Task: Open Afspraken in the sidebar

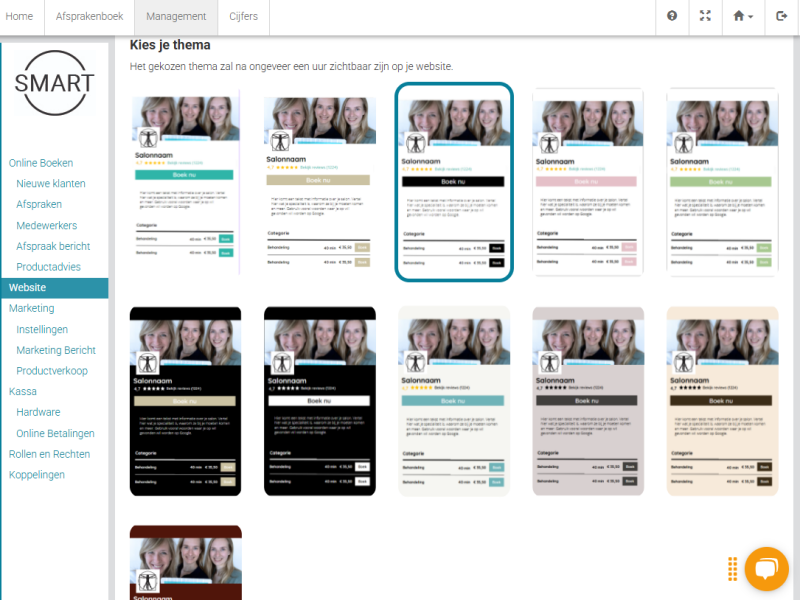Action: (x=39, y=204)
